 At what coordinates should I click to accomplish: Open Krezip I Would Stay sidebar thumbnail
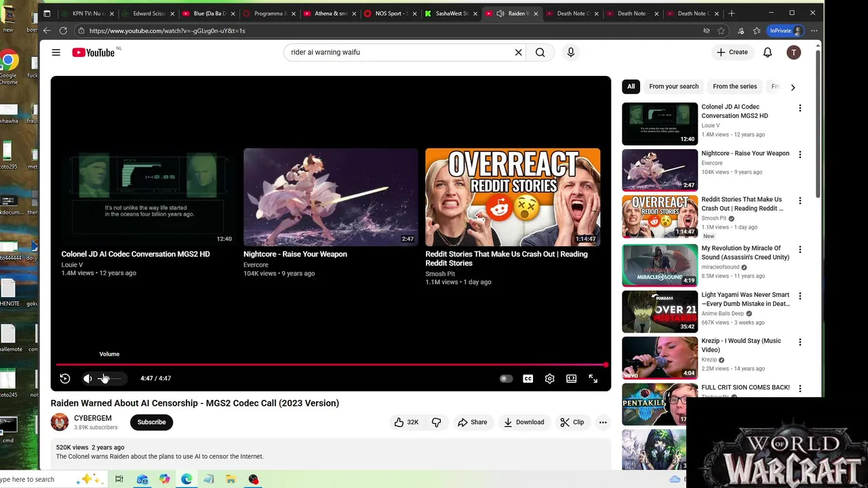(660, 358)
